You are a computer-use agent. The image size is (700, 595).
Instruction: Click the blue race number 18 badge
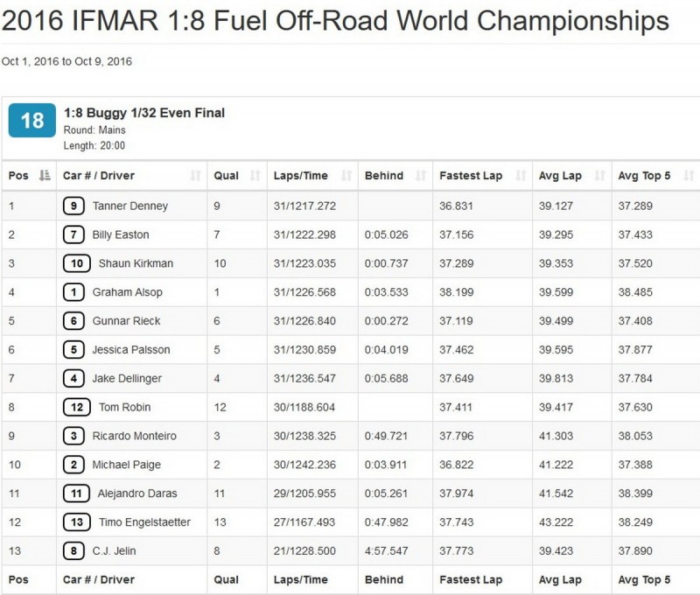[x=32, y=121]
